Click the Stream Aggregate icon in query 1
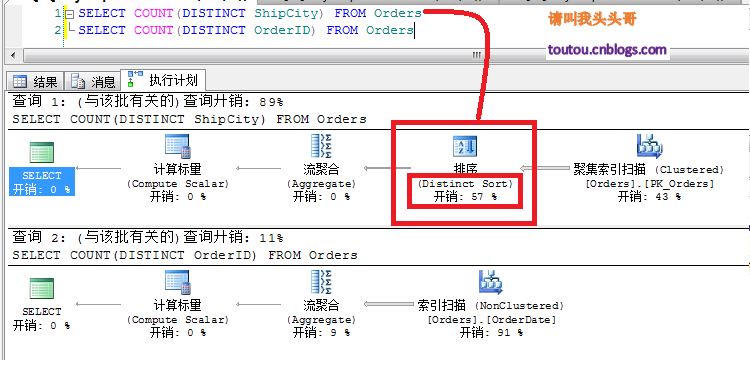This screenshot has width=750, height=365. pyautogui.click(x=321, y=145)
